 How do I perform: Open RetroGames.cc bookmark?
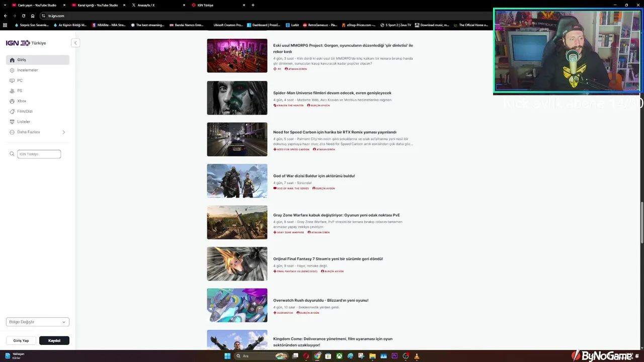tap(319, 25)
